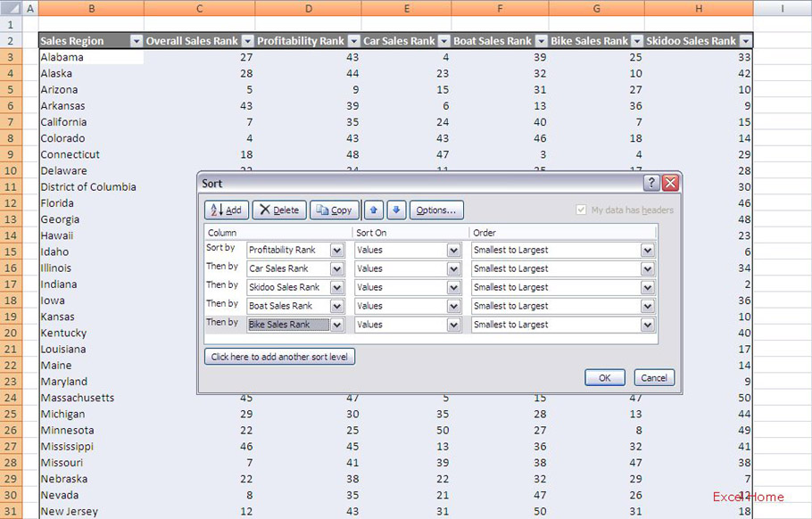
Task: Open the first 'Smallest to Largest' Order dropdown
Action: pyautogui.click(x=650, y=250)
